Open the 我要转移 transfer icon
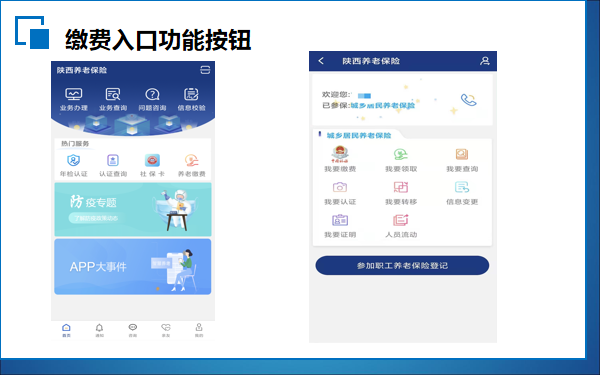The image size is (600, 375). [x=401, y=192]
